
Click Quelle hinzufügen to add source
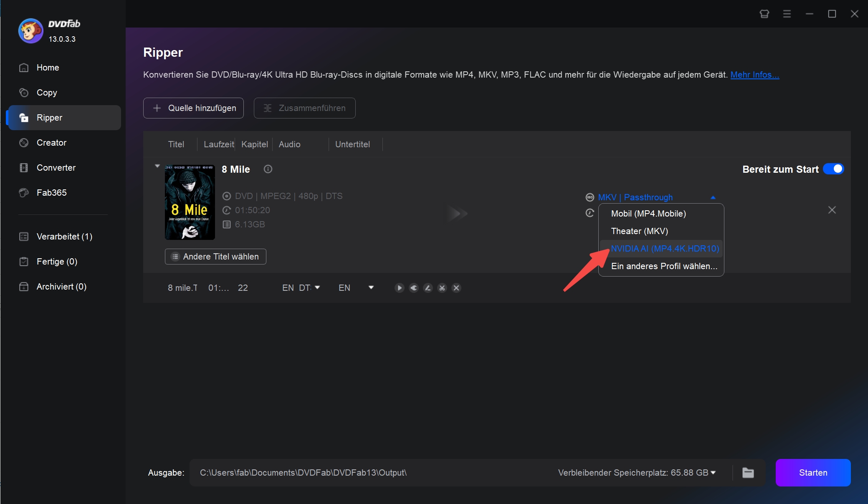coord(193,108)
